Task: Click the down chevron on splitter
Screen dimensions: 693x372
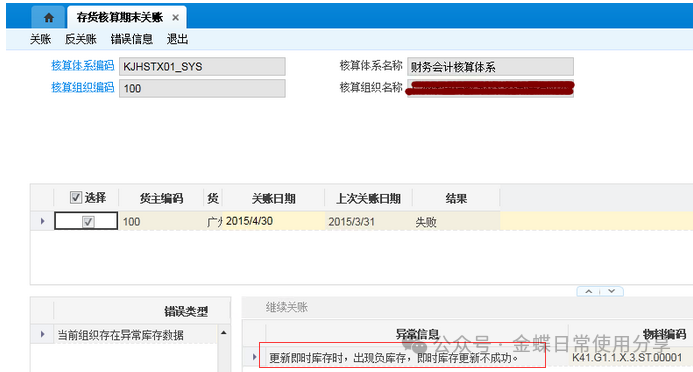Action: click(x=612, y=292)
